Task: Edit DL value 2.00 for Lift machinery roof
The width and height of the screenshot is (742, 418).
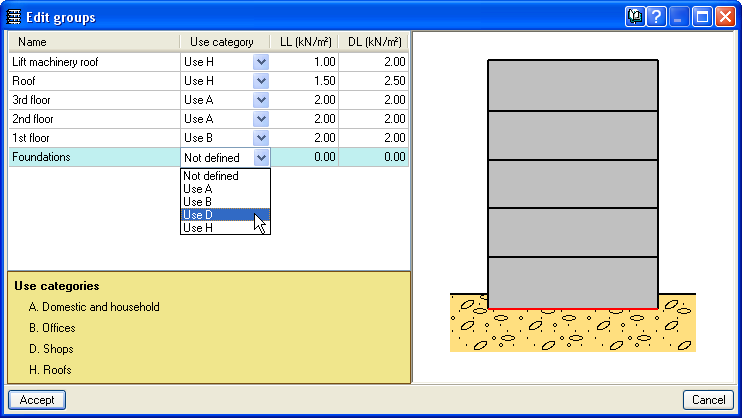Action: point(374,62)
